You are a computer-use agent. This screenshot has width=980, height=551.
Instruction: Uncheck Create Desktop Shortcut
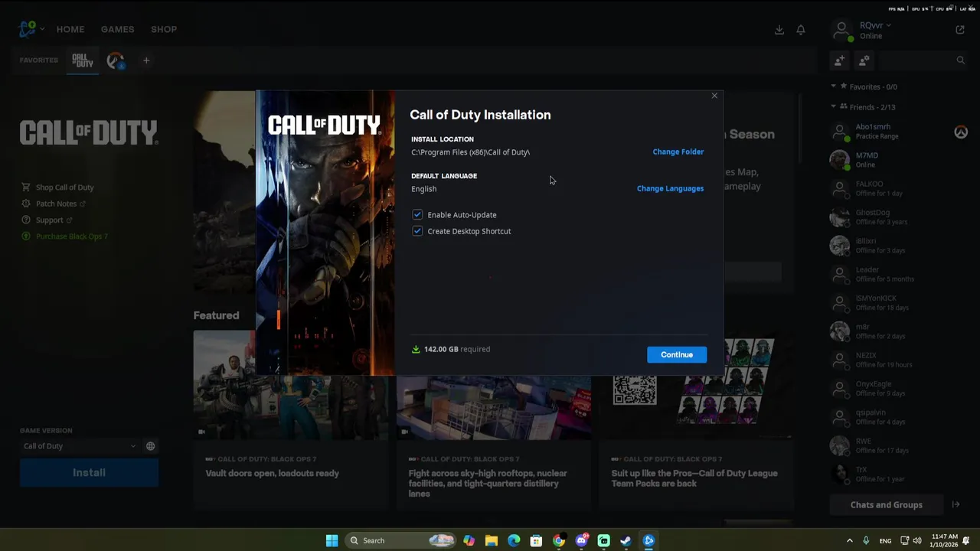(417, 231)
